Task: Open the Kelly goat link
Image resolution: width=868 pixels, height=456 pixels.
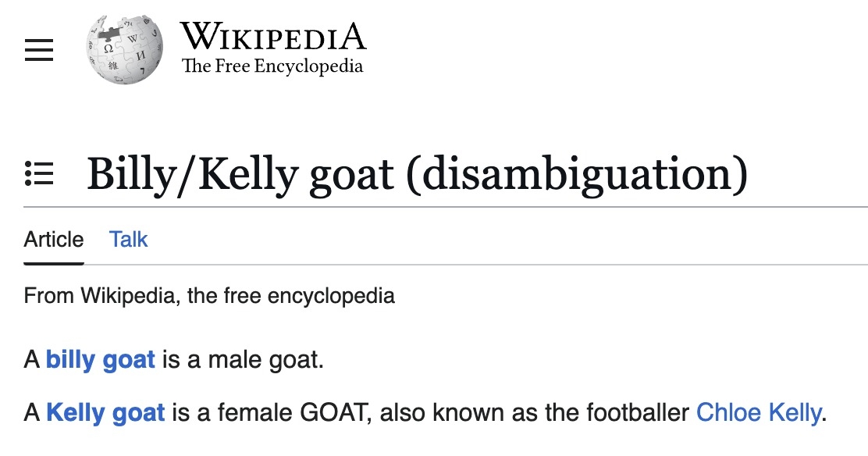Action: (x=105, y=411)
